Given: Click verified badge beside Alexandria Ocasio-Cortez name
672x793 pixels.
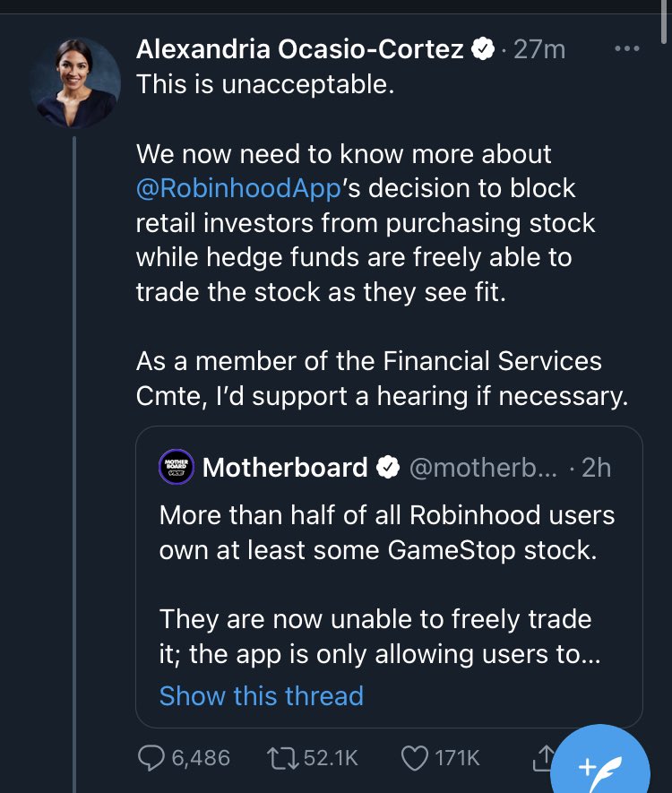Looking at the screenshot, I should coord(483,49).
